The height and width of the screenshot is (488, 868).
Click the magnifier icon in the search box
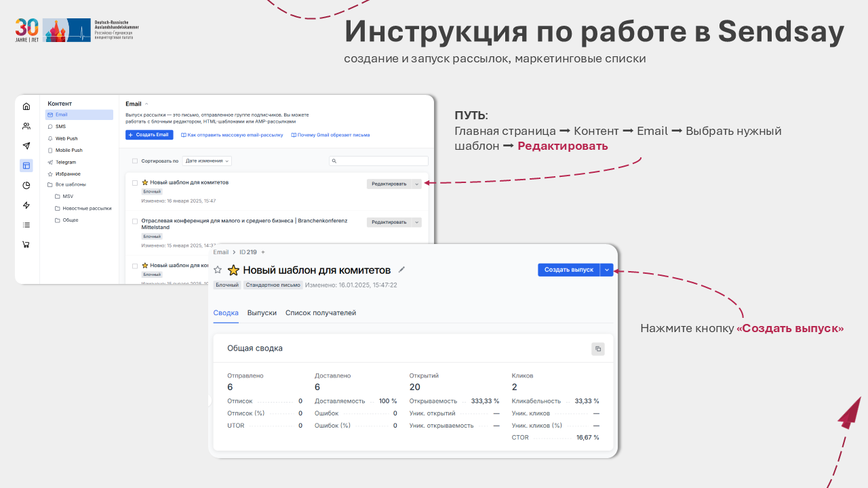tap(335, 161)
